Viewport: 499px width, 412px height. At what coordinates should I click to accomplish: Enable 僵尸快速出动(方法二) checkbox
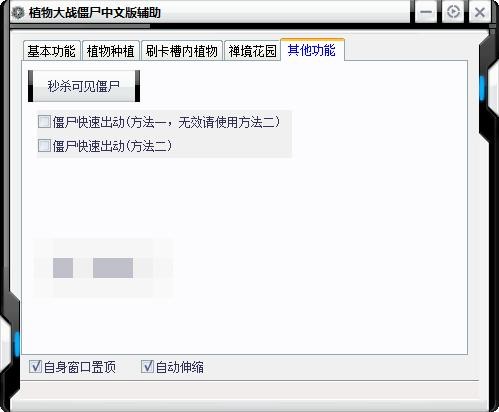tap(44, 146)
